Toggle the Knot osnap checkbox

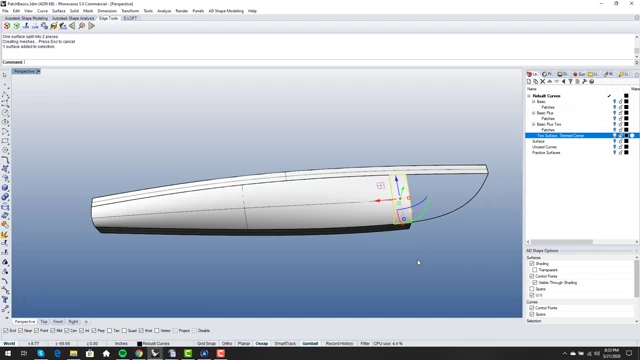click(141, 331)
